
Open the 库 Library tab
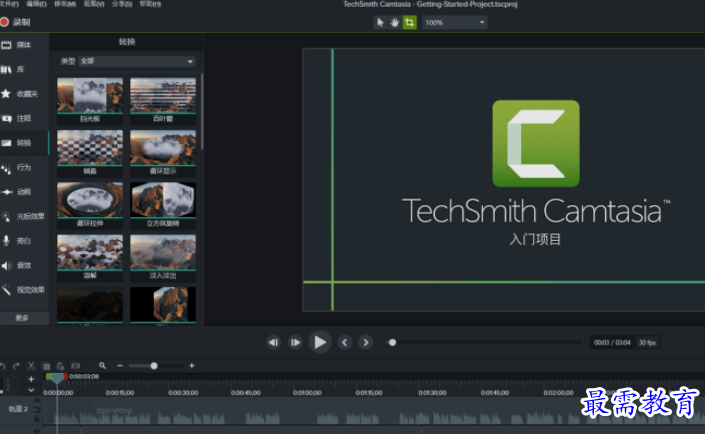[24, 69]
